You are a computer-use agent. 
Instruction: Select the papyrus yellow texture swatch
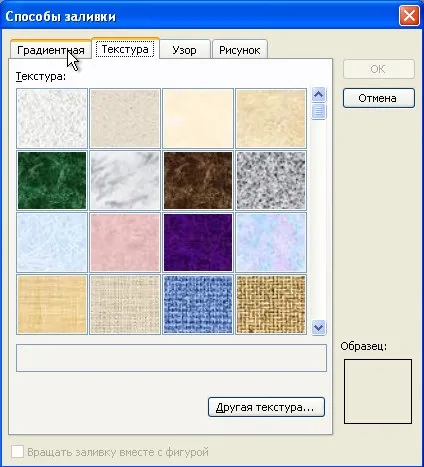click(x=52, y=304)
